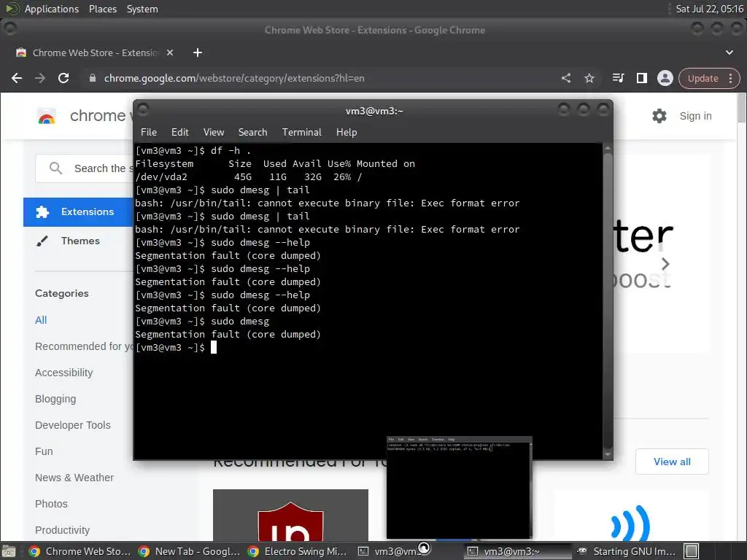Open terminal Help menu
747x560 pixels.
347,132
